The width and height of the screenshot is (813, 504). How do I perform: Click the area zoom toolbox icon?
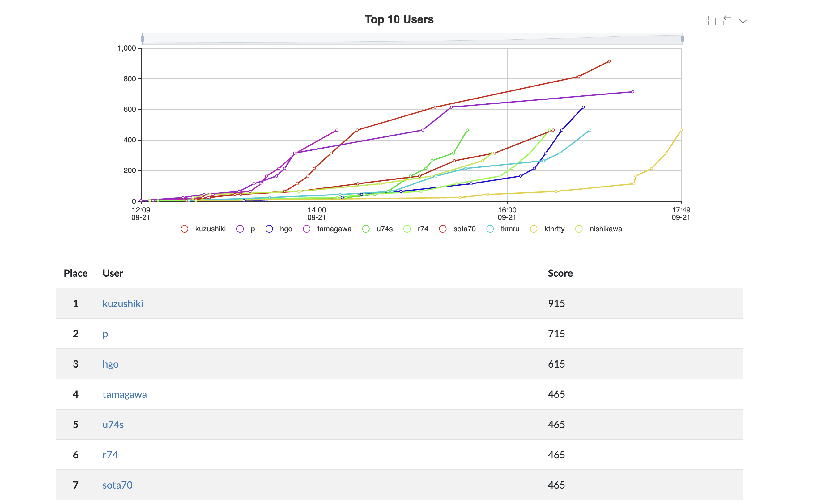pyautogui.click(x=711, y=21)
